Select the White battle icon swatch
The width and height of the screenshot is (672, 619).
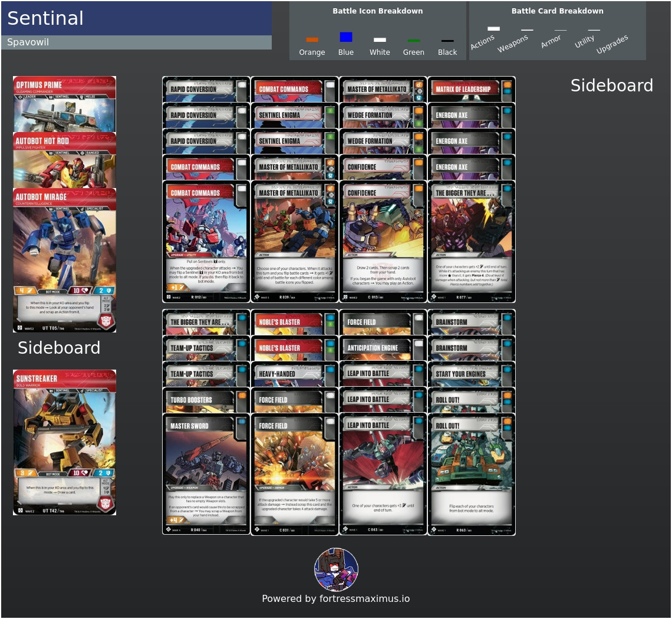click(x=380, y=40)
